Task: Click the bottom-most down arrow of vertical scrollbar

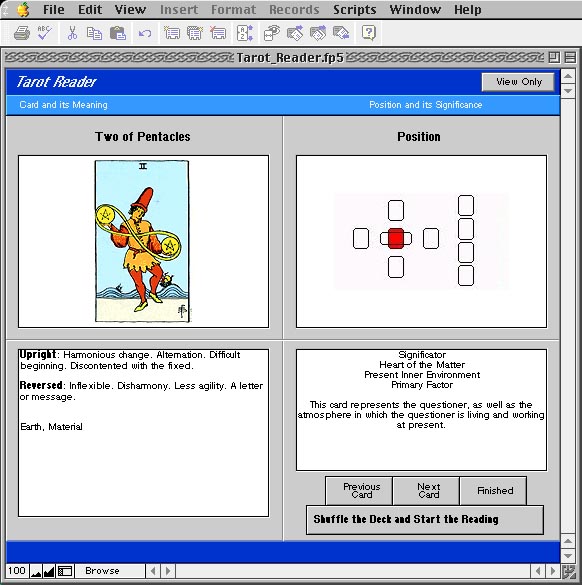Action: point(568,556)
